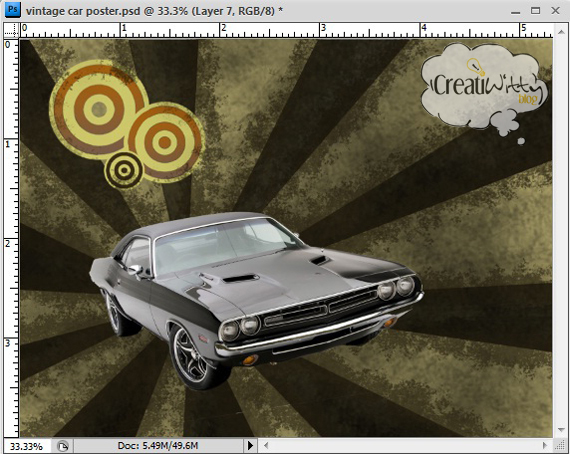Viewport: 570px width, 454px height.
Task: Close the vintage car poster.psd document
Action: (555, 11)
